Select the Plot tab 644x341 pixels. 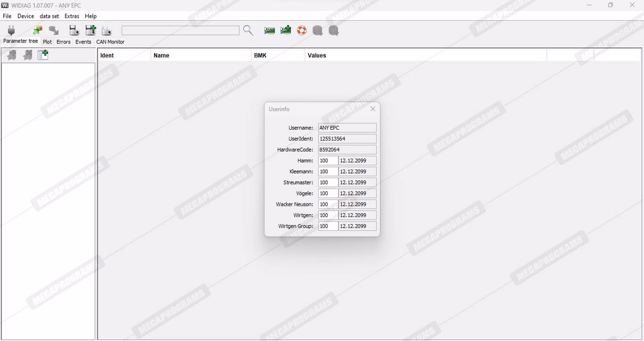(x=47, y=42)
